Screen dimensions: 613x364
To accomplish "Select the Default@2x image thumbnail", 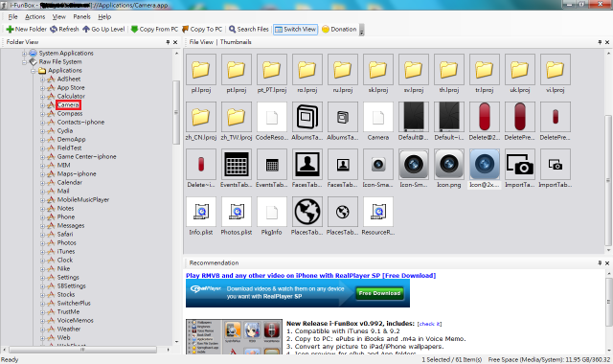I will tap(413, 117).
